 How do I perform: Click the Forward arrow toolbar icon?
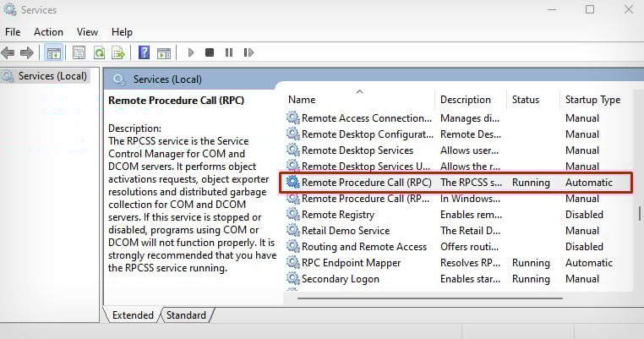coord(27,52)
